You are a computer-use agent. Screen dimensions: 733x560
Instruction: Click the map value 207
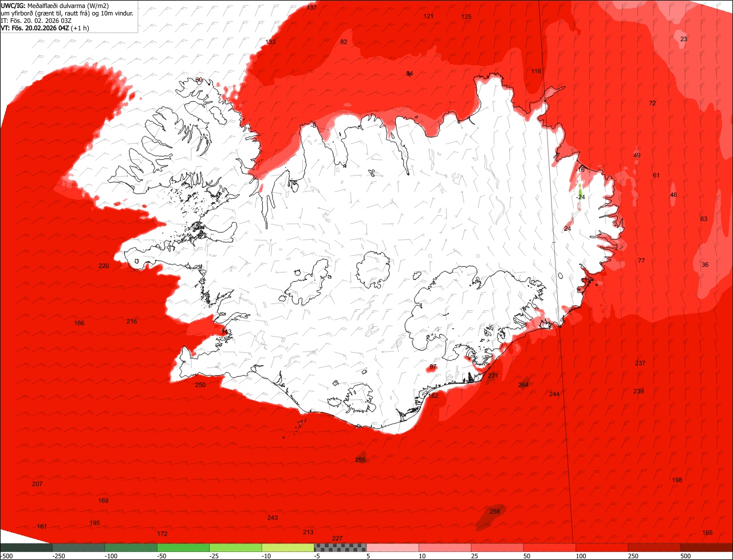click(37, 484)
